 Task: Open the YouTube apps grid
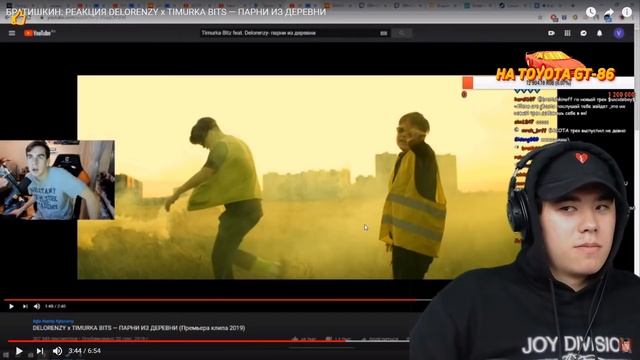567,33
